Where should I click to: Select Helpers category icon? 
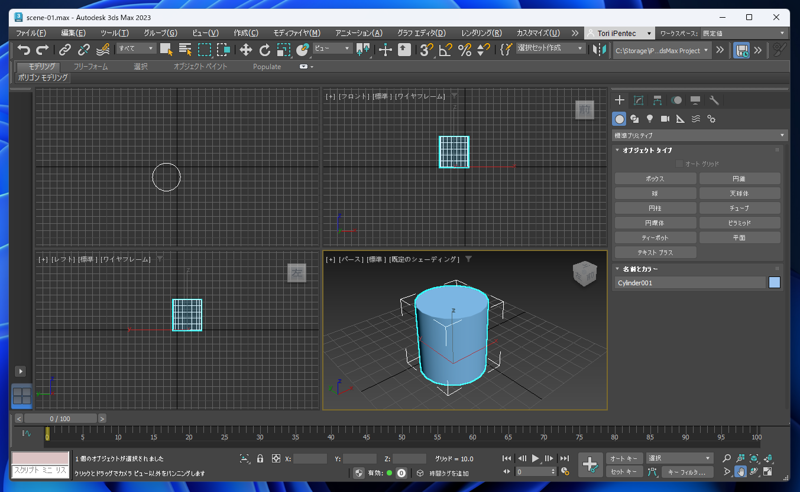click(x=680, y=119)
